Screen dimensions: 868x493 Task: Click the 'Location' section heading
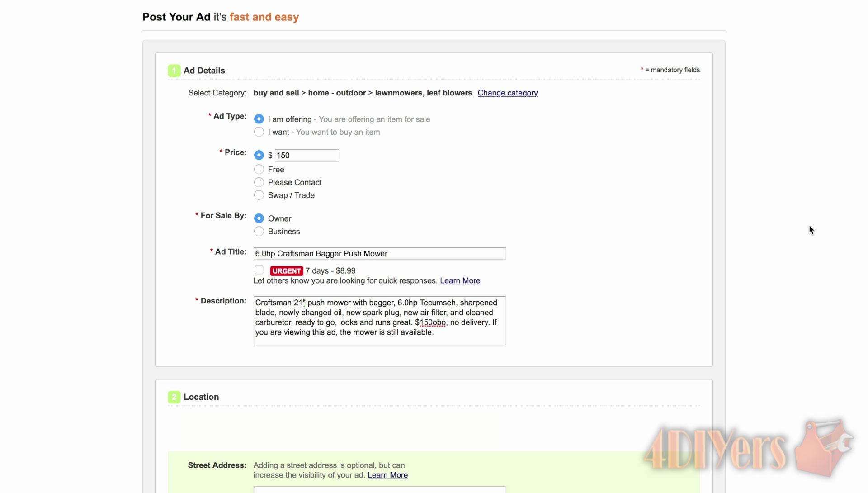(201, 397)
